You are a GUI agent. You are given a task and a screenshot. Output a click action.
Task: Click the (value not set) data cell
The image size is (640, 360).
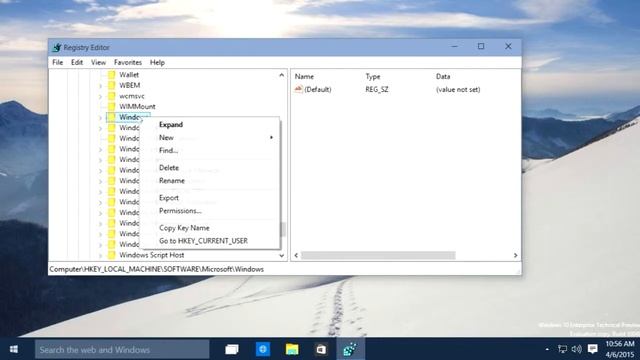tap(458, 89)
